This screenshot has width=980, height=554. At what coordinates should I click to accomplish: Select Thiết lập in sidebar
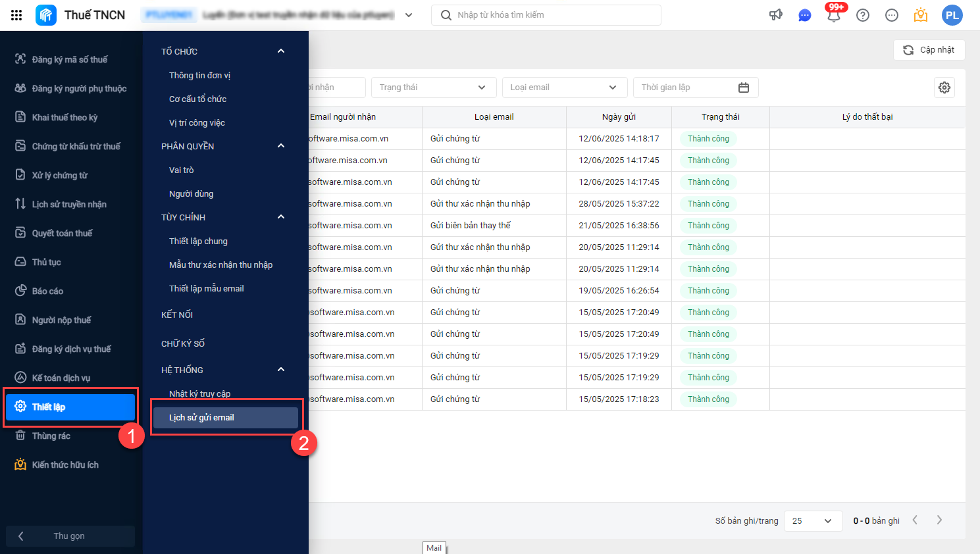(70, 407)
